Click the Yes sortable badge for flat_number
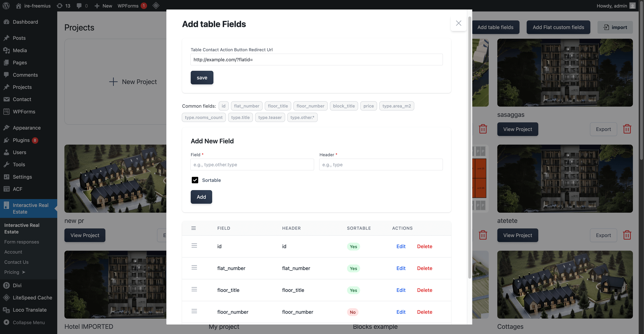The image size is (644, 334). tap(353, 268)
